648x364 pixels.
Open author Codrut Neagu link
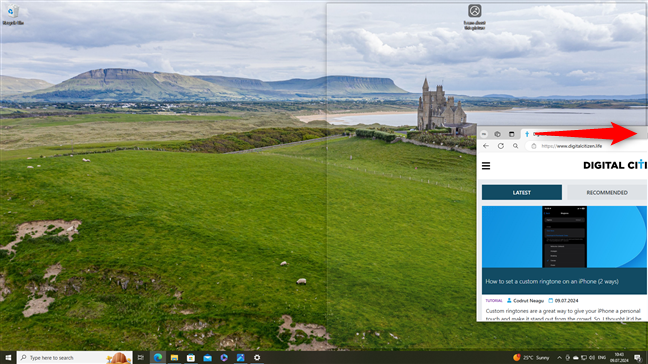[x=525, y=301]
